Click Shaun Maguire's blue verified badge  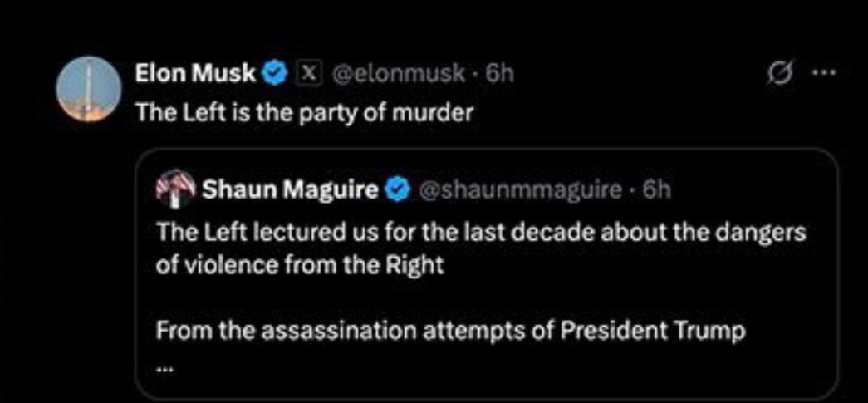398,190
